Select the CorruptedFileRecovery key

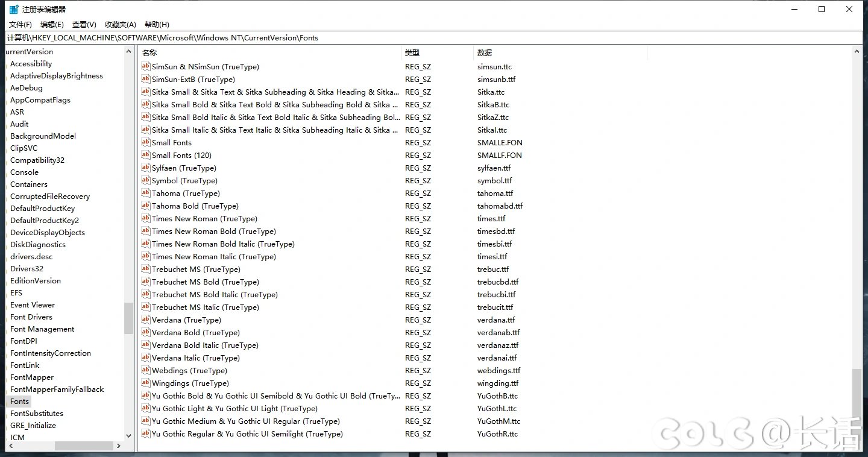[50, 197]
